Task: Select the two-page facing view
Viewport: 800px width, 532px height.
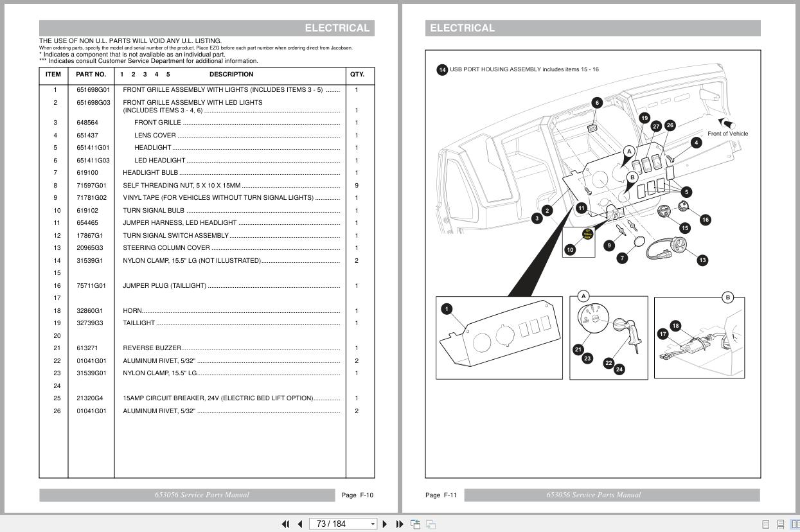Action: (x=795, y=524)
